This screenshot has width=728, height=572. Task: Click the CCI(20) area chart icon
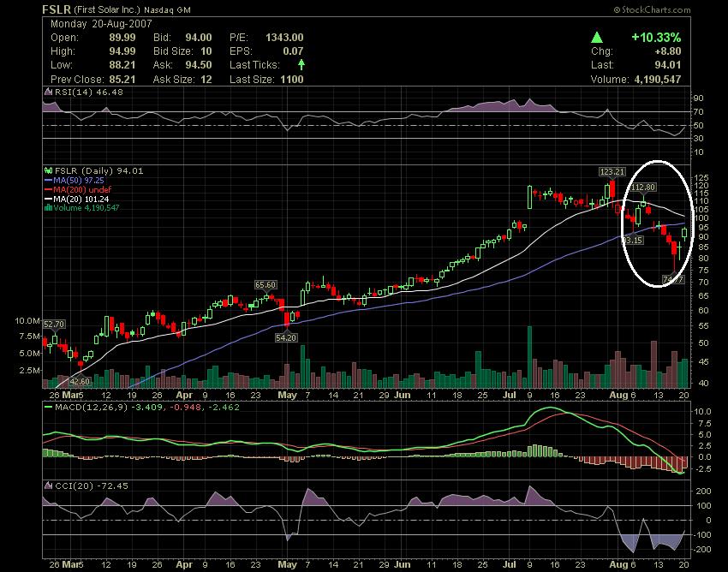point(48,486)
